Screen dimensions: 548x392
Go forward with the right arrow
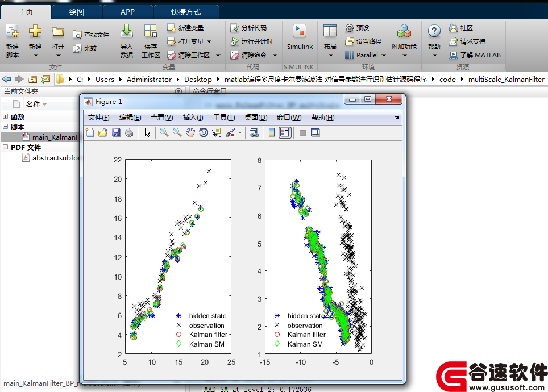pyautogui.click(x=19, y=80)
